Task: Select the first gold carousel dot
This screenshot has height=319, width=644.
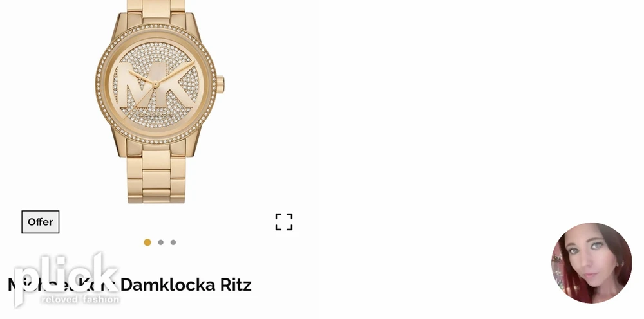Action: 147,242
